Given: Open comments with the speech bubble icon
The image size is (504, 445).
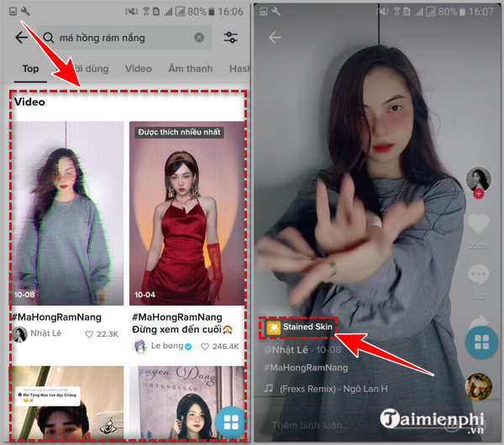Looking at the screenshot, I should [x=479, y=275].
